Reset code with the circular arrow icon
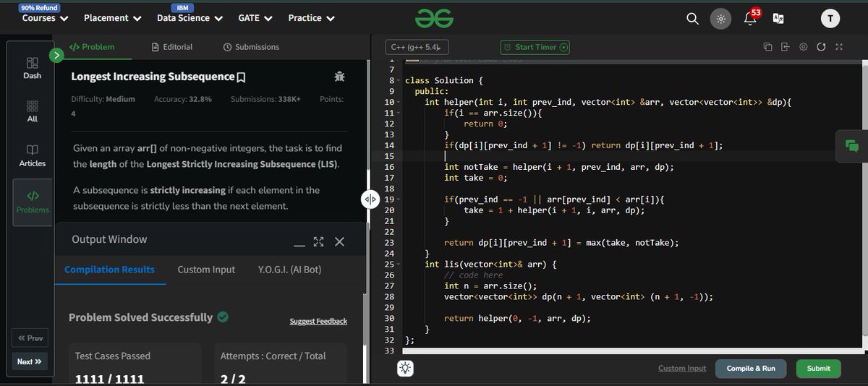 (821, 47)
